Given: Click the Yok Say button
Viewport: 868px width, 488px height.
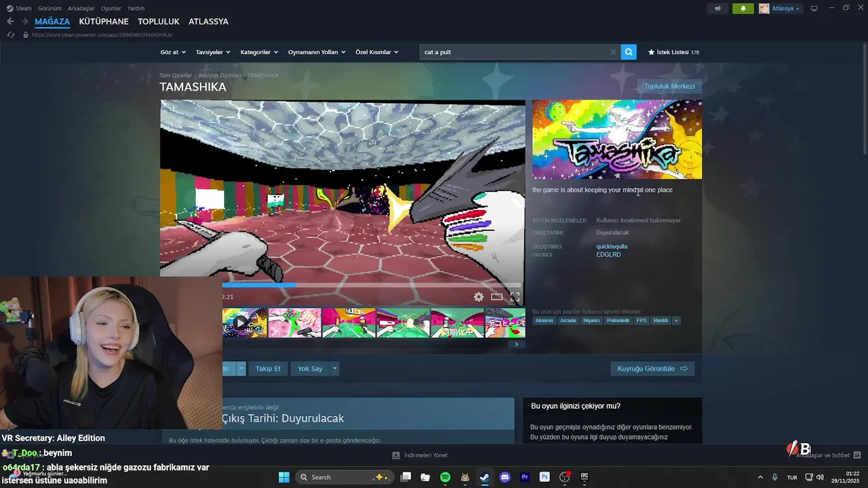Looking at the screenshot, I should point(310,369).
